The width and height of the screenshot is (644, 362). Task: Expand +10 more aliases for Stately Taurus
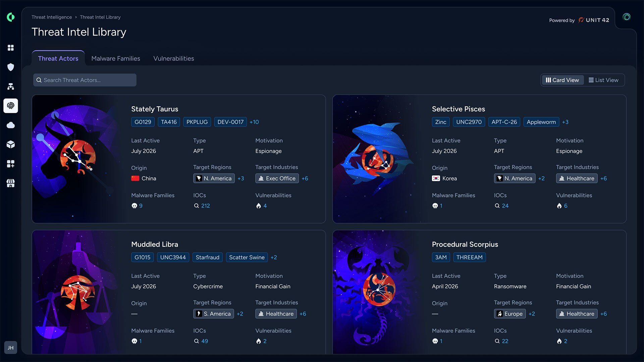254,122
